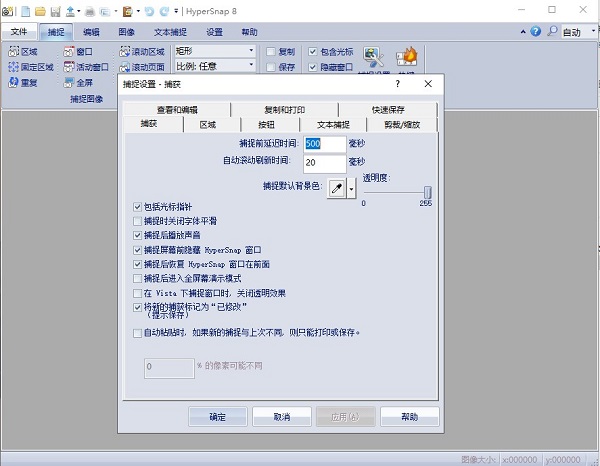The height and width of the screenshot is (466, 600).
Task: Open the 文件 menu
Action: coord(19,31)
